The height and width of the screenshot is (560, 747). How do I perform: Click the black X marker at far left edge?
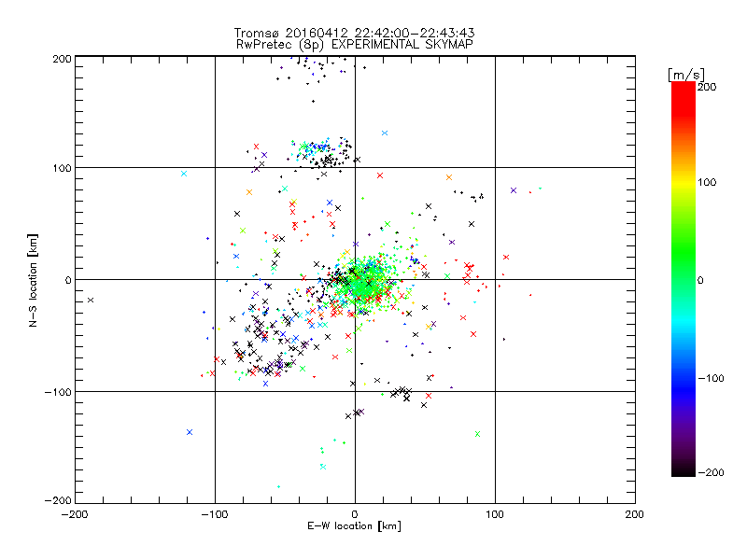(91, 300)
